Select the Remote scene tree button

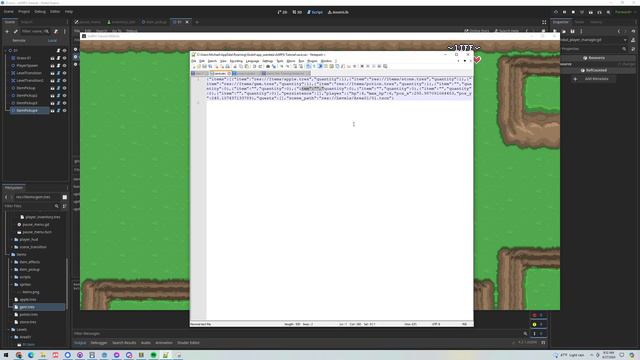tap(19, 40)
